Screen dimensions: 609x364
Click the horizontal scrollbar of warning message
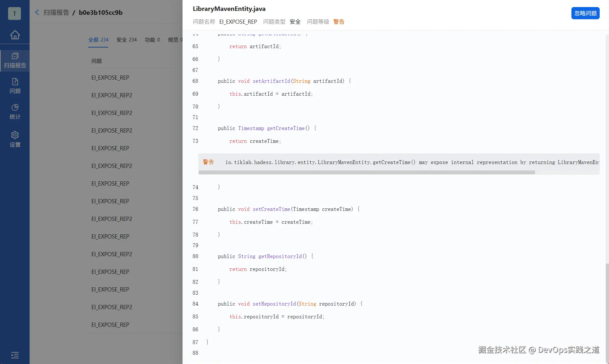click(x=367, y=172)
